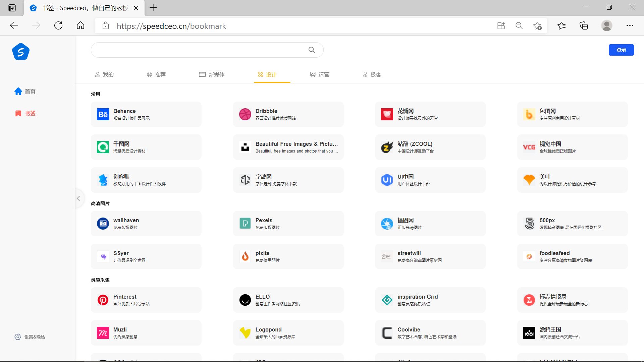Viewport: 644px width, 362px height.
Task: Click the 包图网 yellow icon
Action: 529,114
